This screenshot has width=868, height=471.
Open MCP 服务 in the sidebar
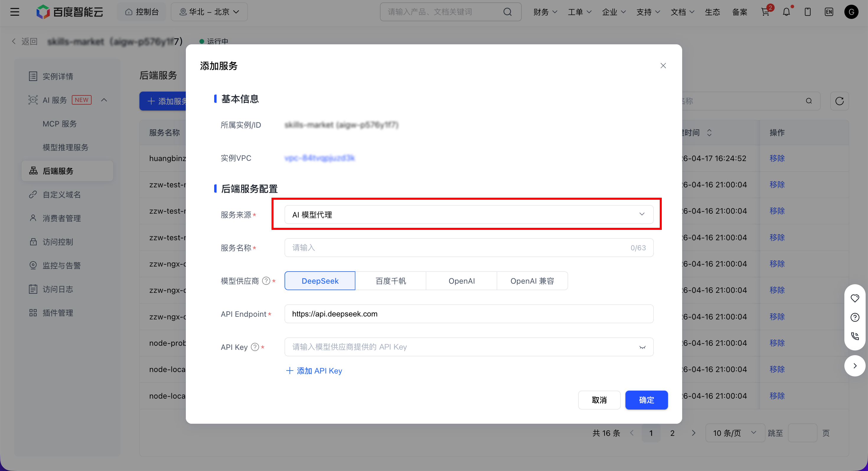tap(60, 124)
